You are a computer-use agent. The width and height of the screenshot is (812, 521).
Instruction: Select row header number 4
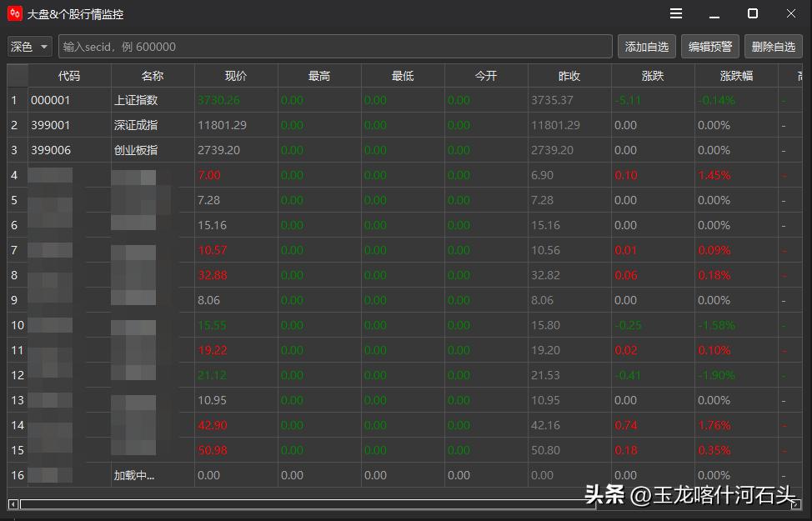point(17,175)
